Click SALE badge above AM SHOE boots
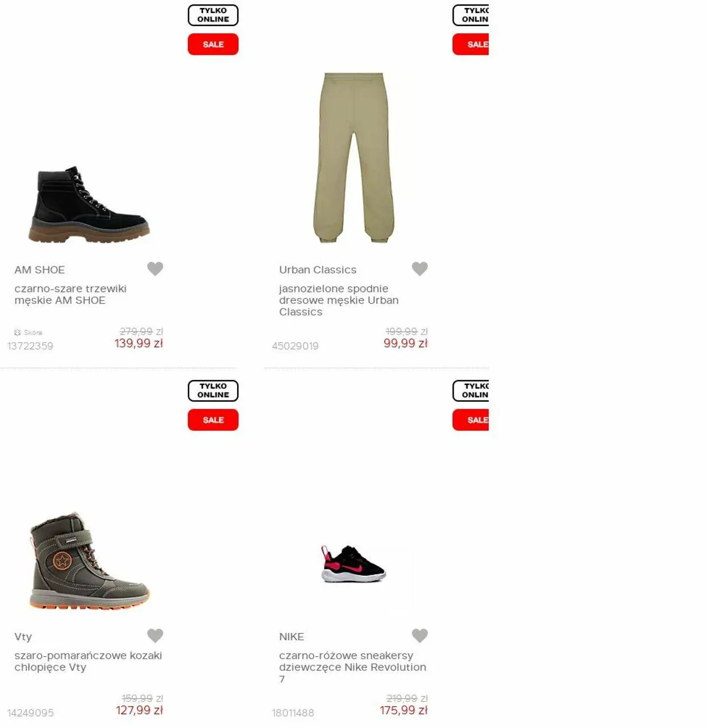The image size is (707, 728). (x=213, y=44)
